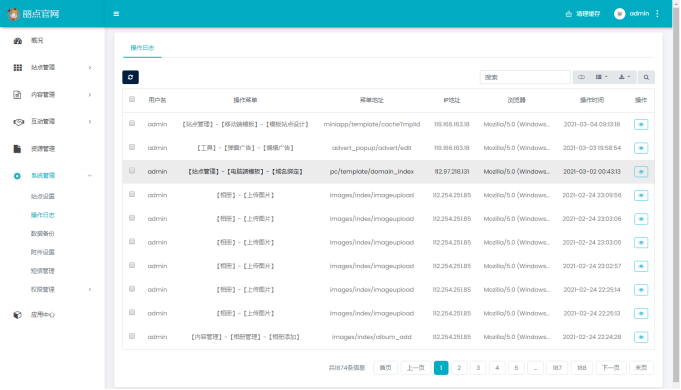The image size is (681, 390).
Task: Click the dark refresh button
Action: (x=130, y=77)
